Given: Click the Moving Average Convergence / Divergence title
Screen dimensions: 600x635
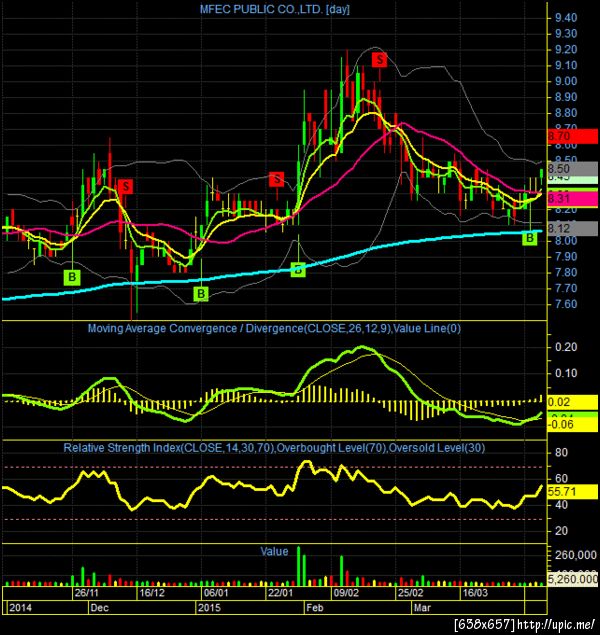Looking at the screenshot, I should (x=274, y=328).
